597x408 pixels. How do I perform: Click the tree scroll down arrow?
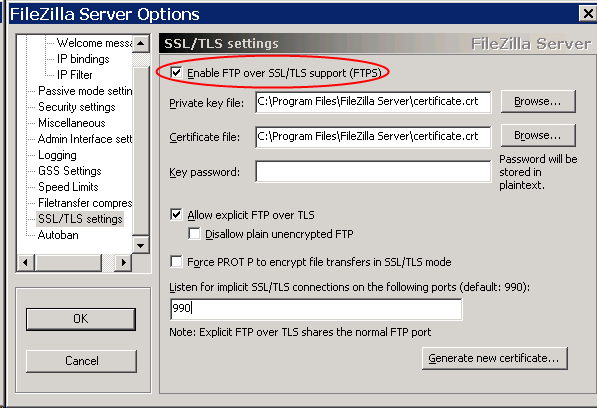tap(140, 245)
